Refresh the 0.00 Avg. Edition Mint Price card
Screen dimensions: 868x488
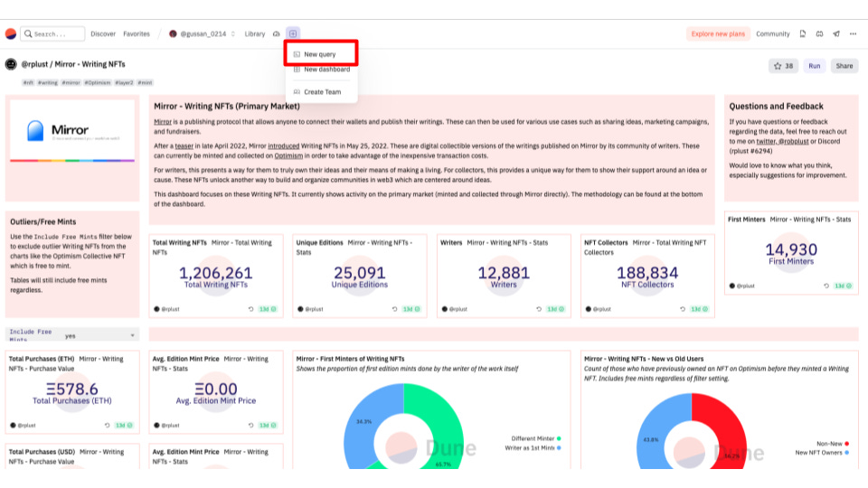[x=250, y=426]
